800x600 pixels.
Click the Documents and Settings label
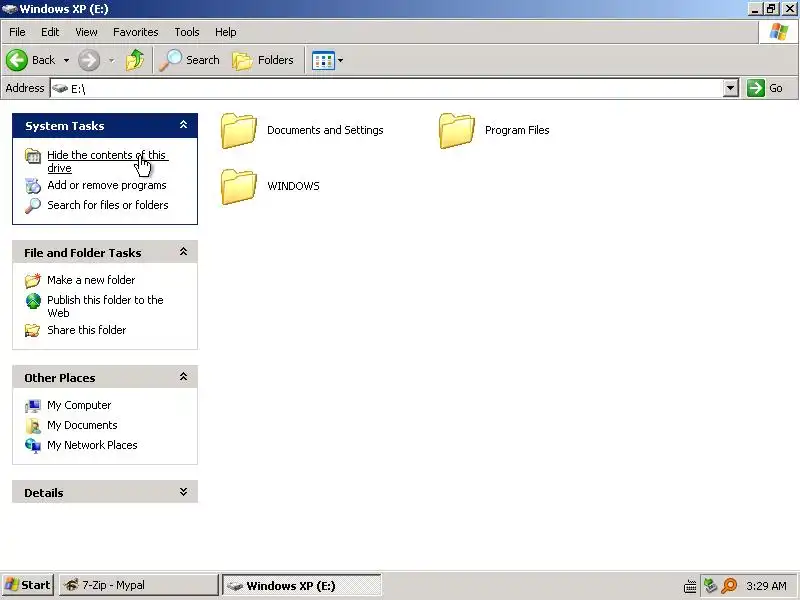(x=325, y=130)
